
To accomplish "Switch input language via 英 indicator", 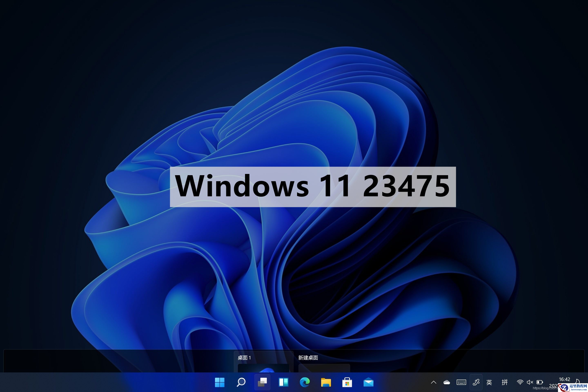I will pyautogui.click(x=489, y=382).
